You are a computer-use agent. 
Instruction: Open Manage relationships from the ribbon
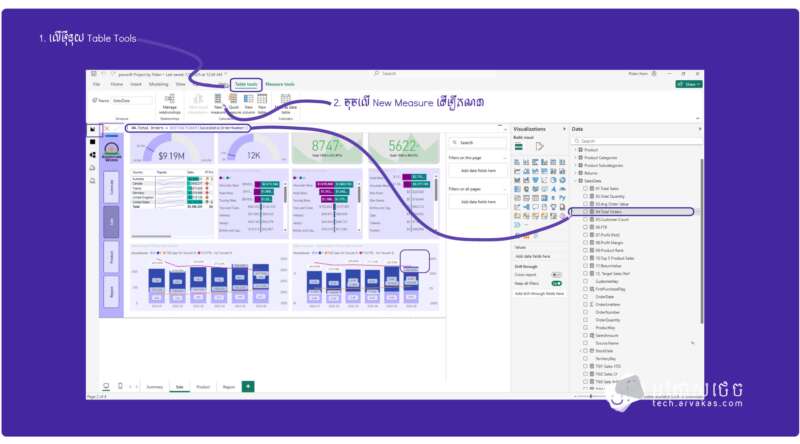click(x=169, y=101)
